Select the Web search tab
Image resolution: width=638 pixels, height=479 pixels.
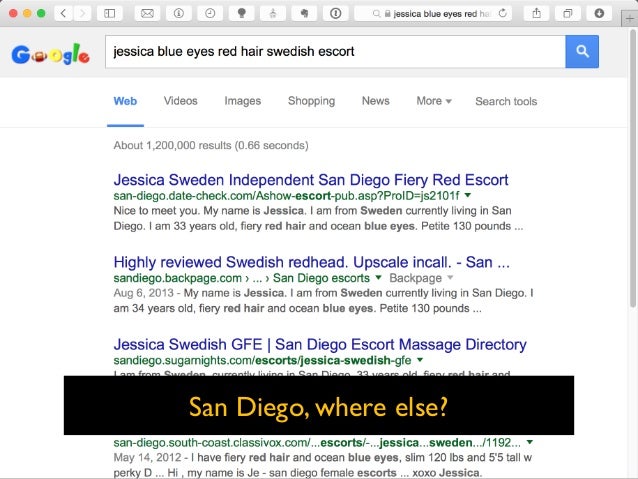tap(125, 101)
